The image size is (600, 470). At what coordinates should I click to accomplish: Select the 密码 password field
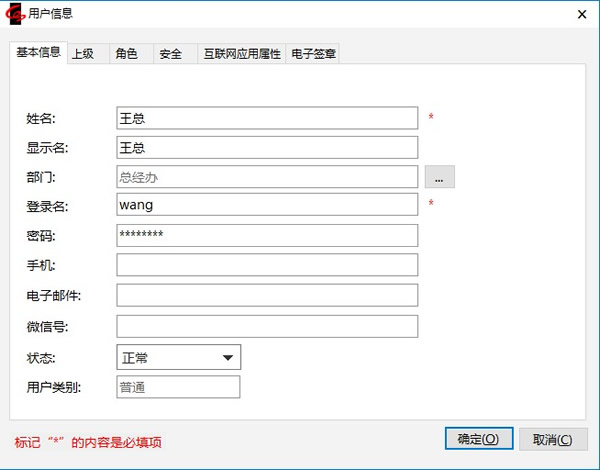point(267,235)
